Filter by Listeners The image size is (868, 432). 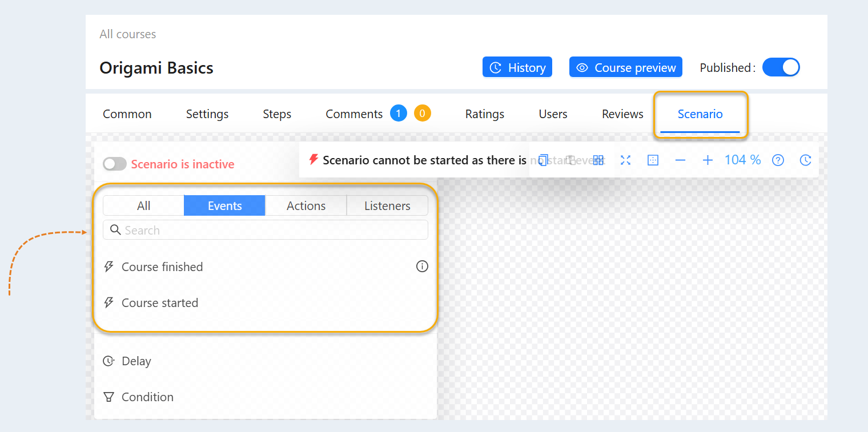tap(387, 205)
